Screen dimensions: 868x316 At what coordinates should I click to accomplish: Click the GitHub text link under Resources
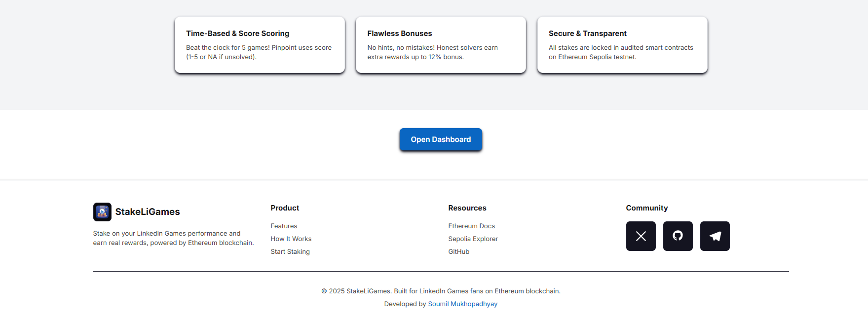(x=458, y=251)
